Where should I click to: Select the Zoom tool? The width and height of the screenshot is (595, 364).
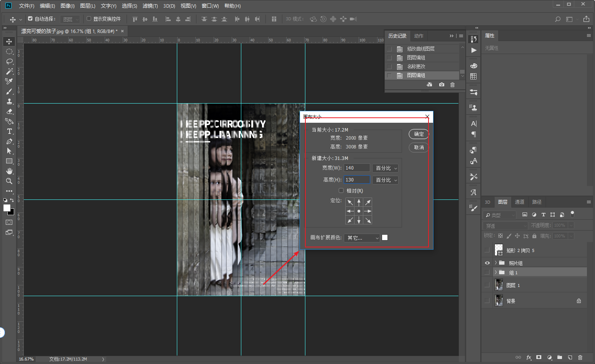pos(9,181)
